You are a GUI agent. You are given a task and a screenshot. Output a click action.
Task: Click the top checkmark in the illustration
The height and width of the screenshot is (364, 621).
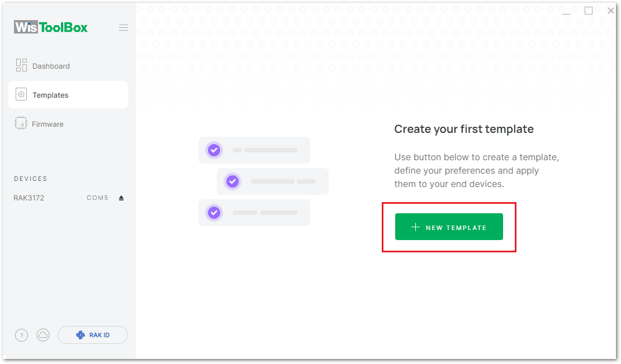pos(214,150)
